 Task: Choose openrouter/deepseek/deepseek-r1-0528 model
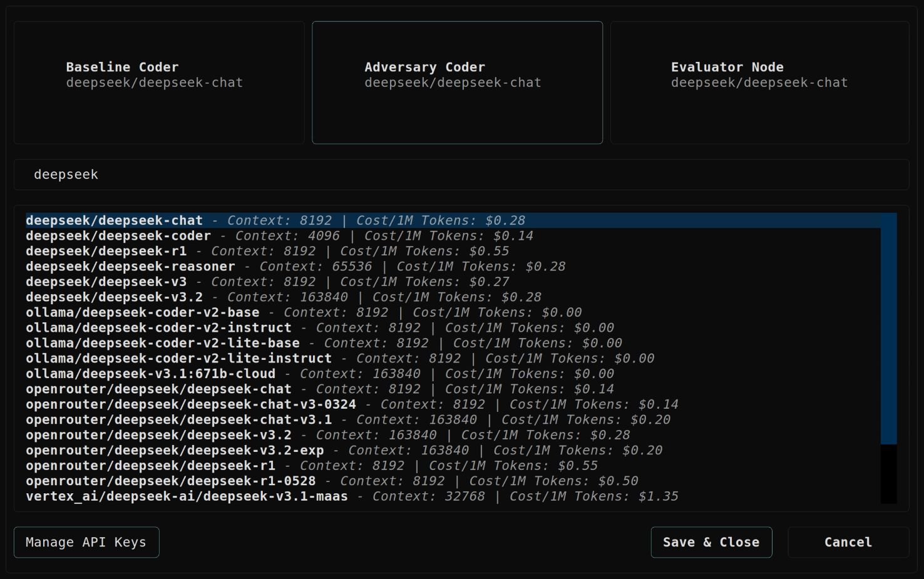(453, 481)
